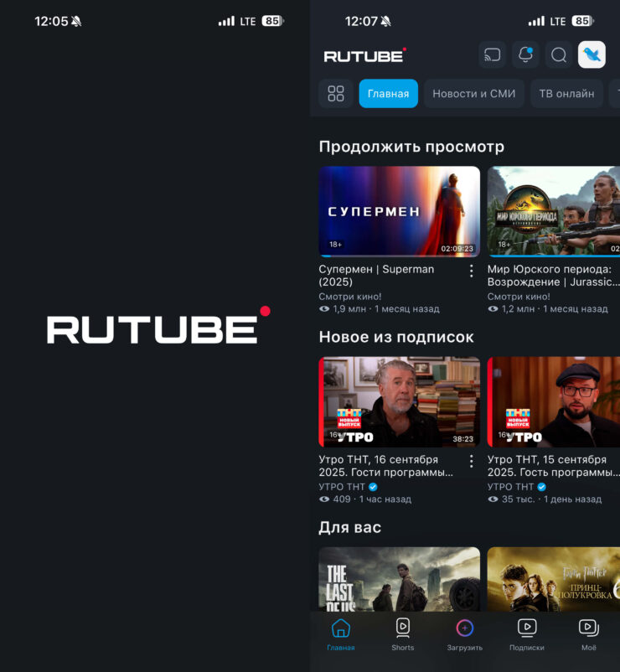This screenshot has width=620, height=672.
Task: Tap clock 12:05 in status bar
Action: [x=51, y=21]
